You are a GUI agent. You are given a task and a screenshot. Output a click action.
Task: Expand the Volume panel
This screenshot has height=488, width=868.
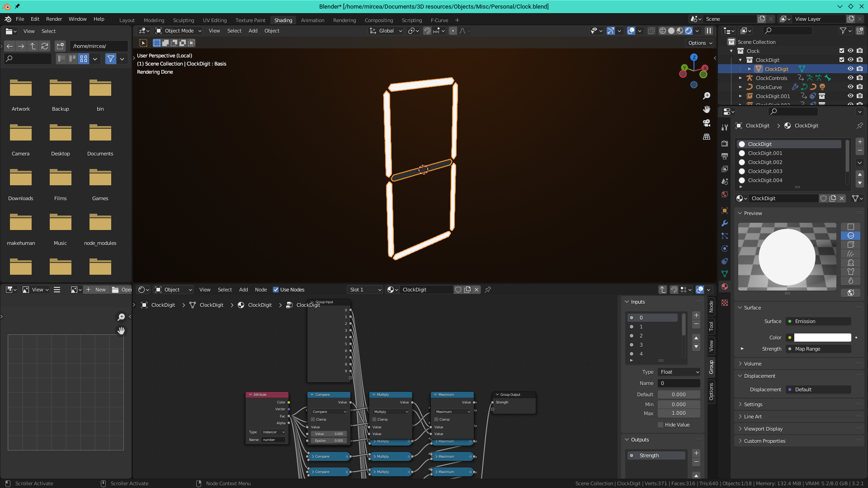pos(752,364)
